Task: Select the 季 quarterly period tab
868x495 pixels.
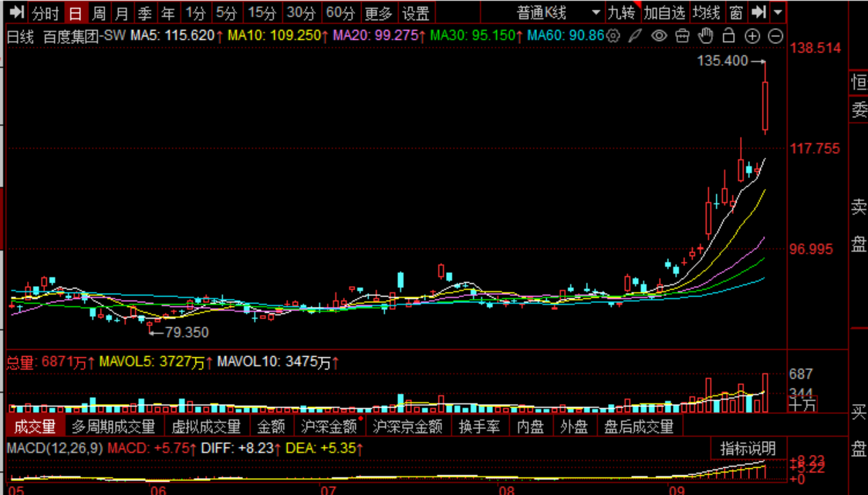Action: coord(145,12)
